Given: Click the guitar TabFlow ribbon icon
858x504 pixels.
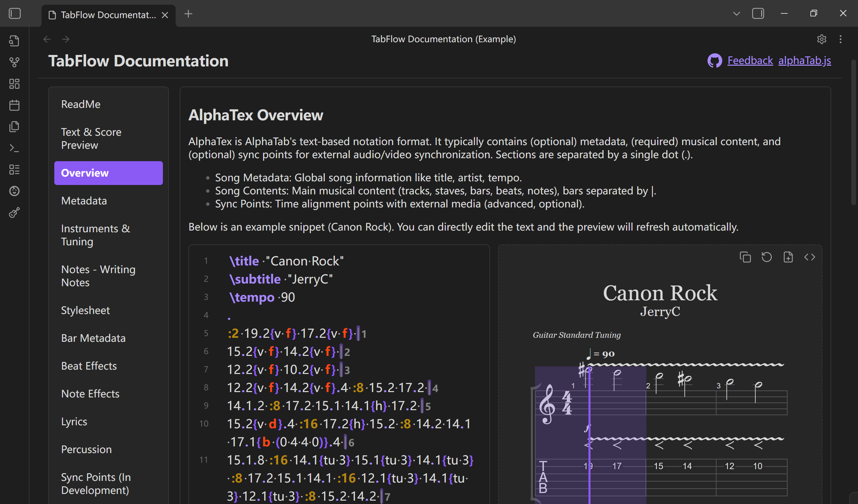Looking at the screenshot, I should (x=14, y=213).
